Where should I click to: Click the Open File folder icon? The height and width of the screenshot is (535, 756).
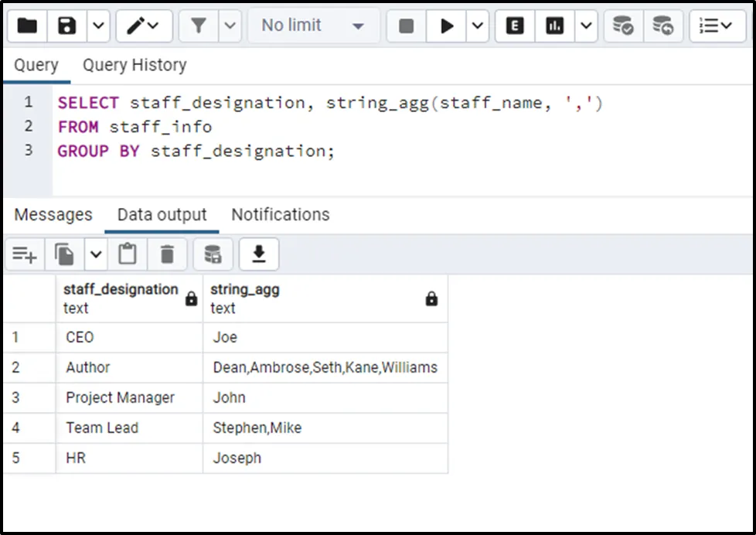(x=27, y=26)
